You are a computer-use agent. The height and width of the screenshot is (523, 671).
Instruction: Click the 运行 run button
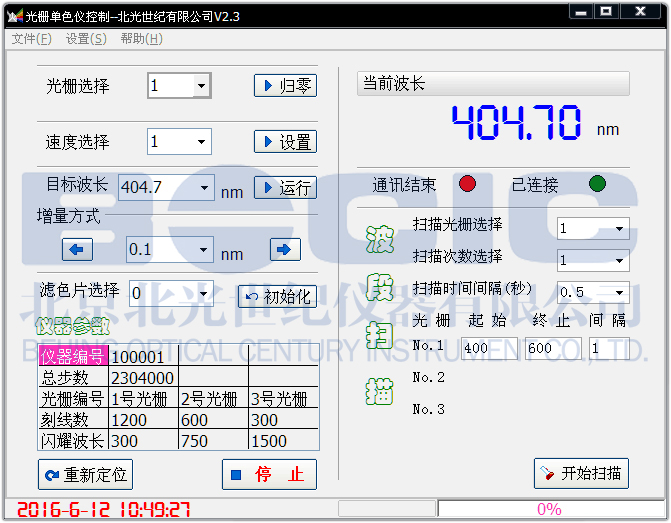tap(285, 187)
